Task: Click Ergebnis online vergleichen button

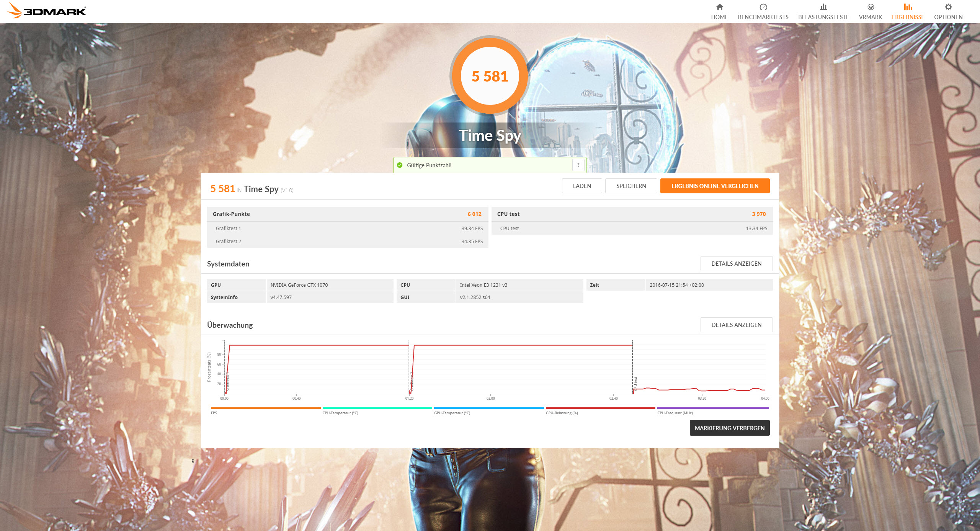Action: coord(715,186)
